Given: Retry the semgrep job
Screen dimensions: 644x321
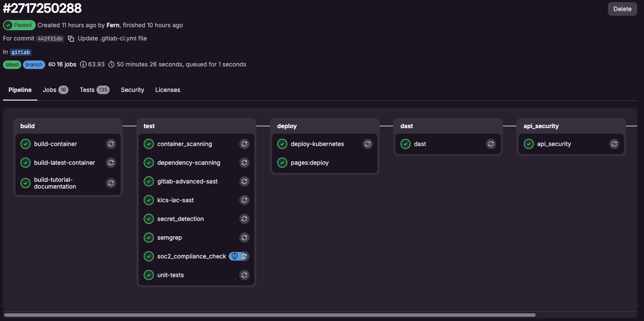Looking at the screenshot, I should 244,238.
